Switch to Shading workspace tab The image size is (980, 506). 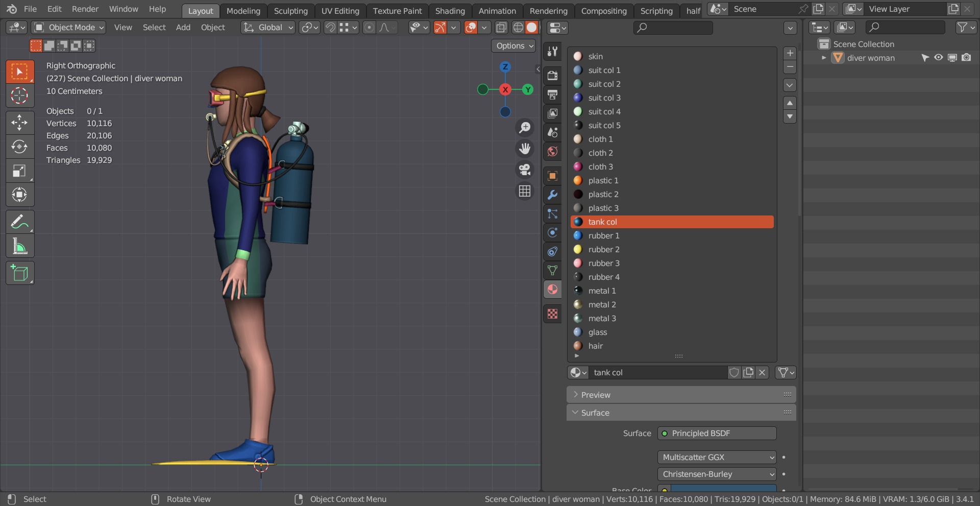point(450,11)
